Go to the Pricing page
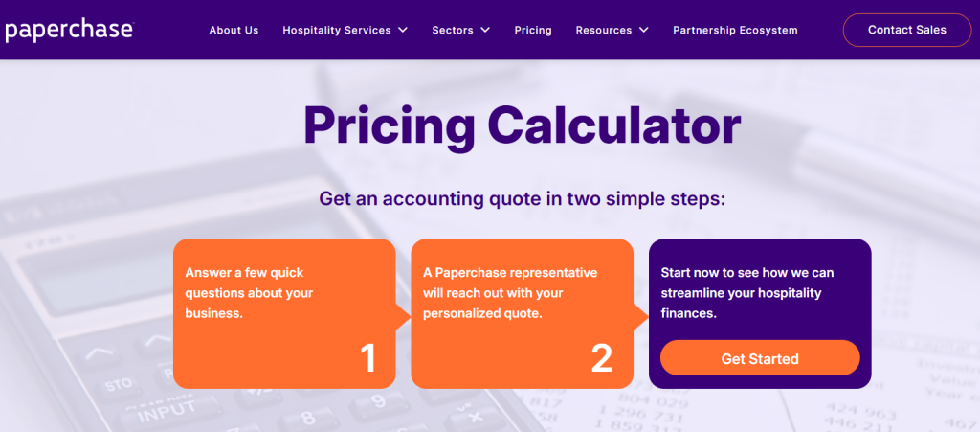 [533, 30]
